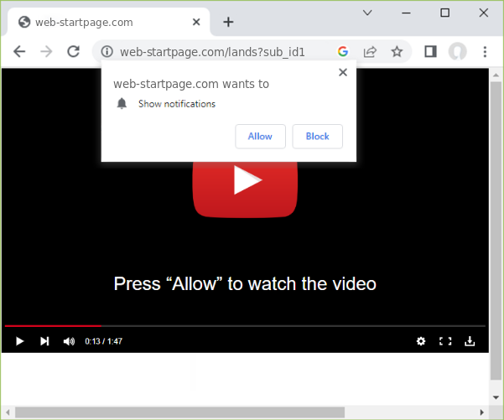Viewport: 504px width, 420px height.
Task: Toggle fullscreen video mode
Action: pos(445,341)
